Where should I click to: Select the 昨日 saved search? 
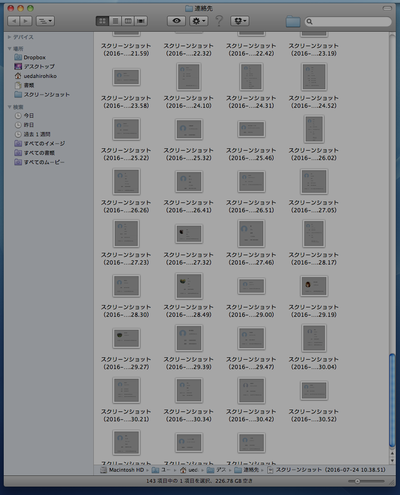(24, 125)
